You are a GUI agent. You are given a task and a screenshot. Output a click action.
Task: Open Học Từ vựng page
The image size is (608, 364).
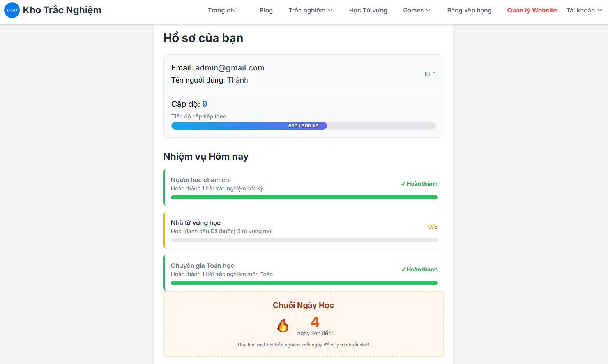point(368,11)
